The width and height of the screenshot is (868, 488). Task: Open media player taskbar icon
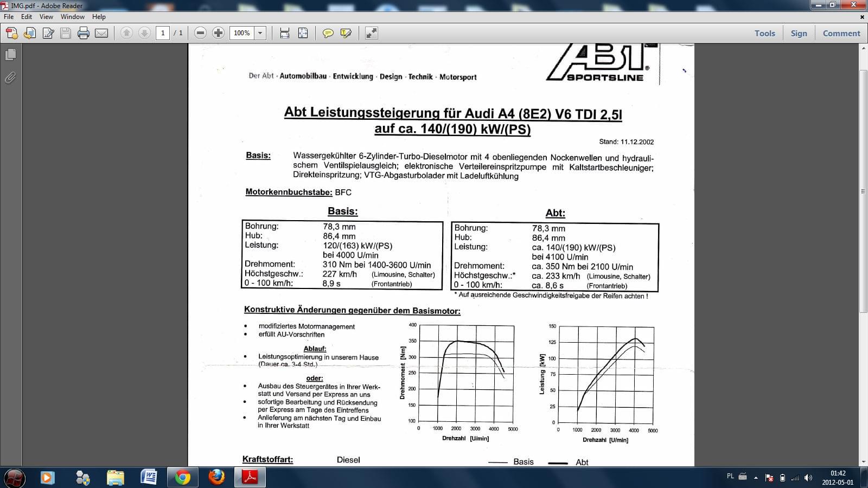(48, 478)
